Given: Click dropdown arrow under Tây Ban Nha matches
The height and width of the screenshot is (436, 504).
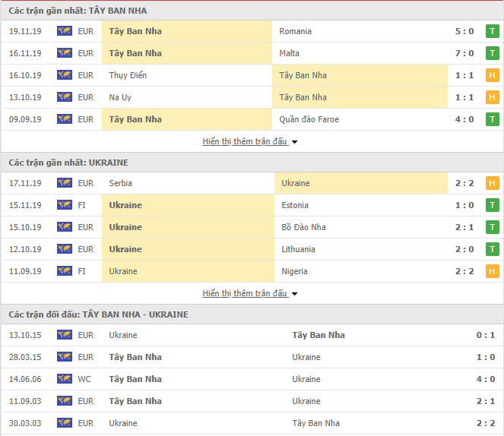Looking at the screenshot, I should [294, 142].
